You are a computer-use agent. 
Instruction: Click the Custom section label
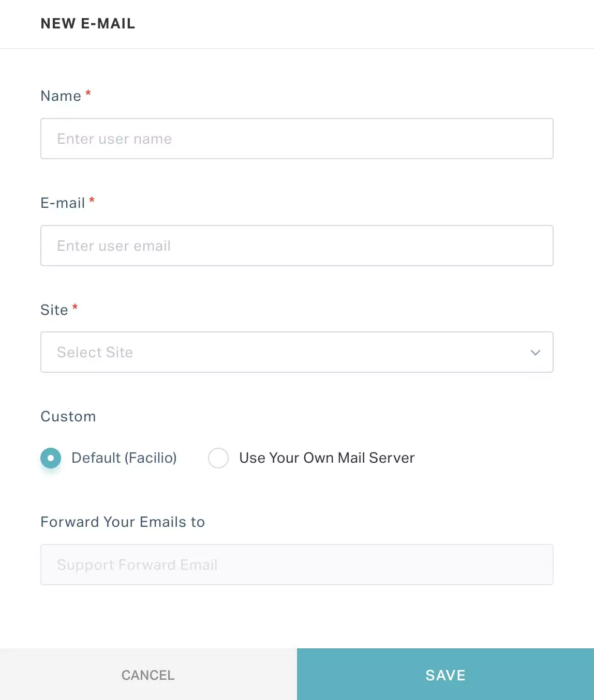tap(68, 417)
